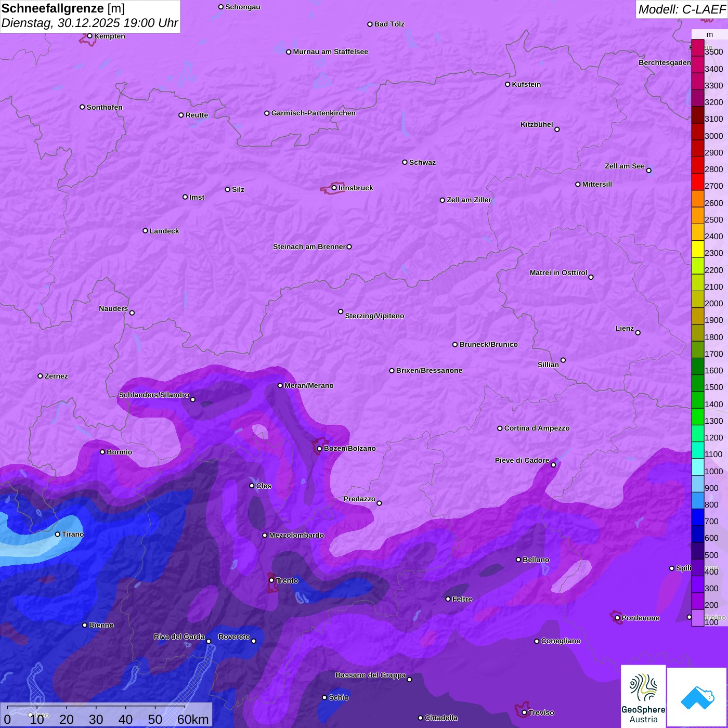Viewport: 728px width, 728px height.
Task: Click the Conegliano label
Action: pos(561,641)
